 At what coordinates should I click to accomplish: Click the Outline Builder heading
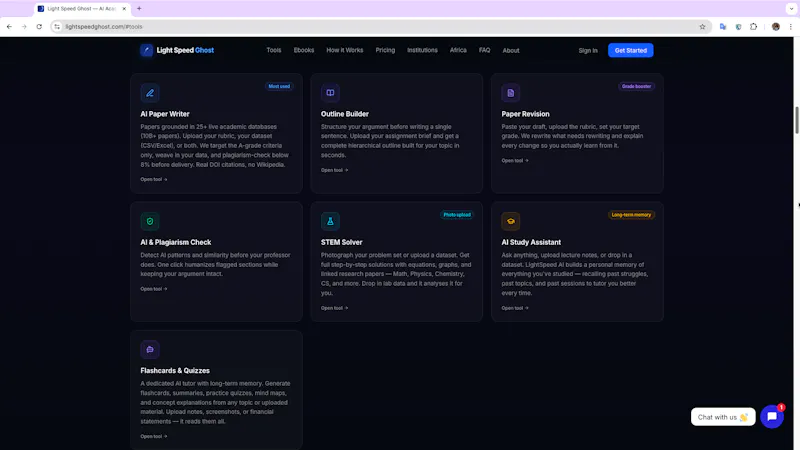(344, 114)
